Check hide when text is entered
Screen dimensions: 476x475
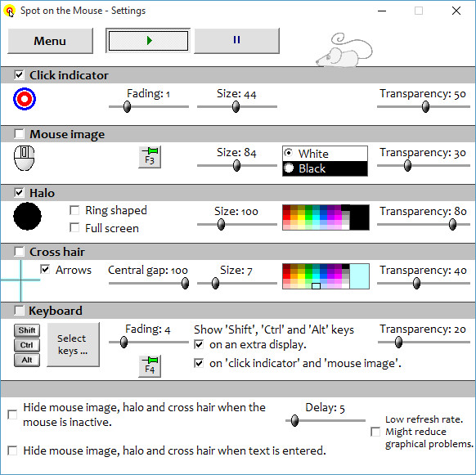coord(12,450)
